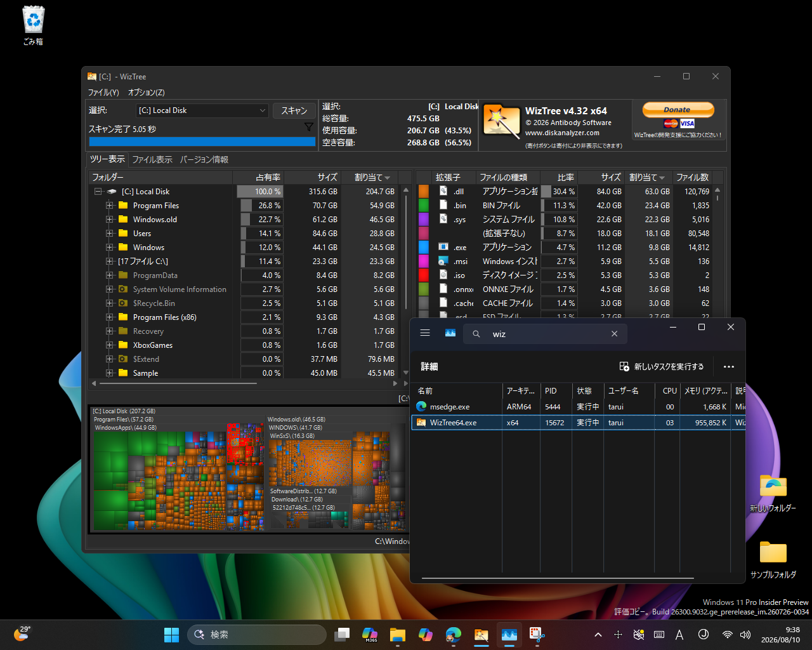Select the WizTree64.exe process row
The height and width of the screenshot is (650, 812).
[x=578, y=423]
